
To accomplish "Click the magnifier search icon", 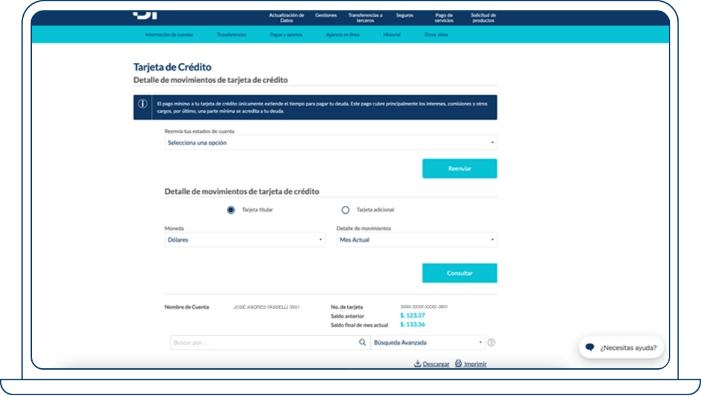I will (362, 342).
